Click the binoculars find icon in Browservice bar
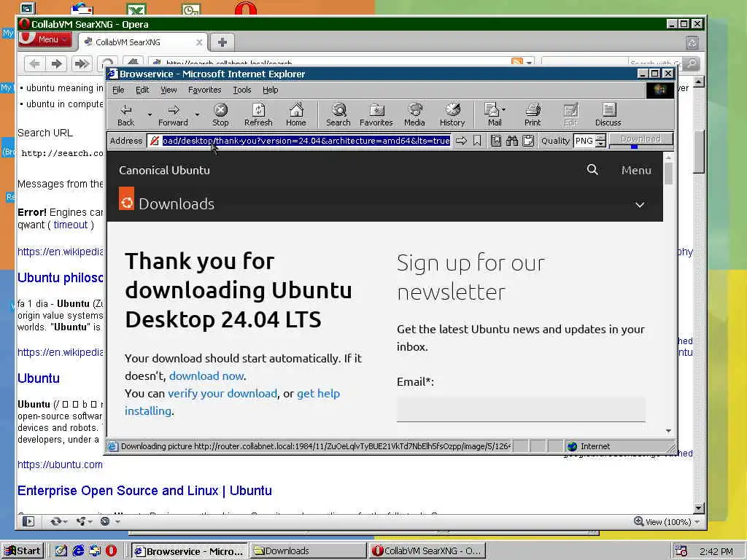Viewport: 747px width, 560px height. point(511,141)
